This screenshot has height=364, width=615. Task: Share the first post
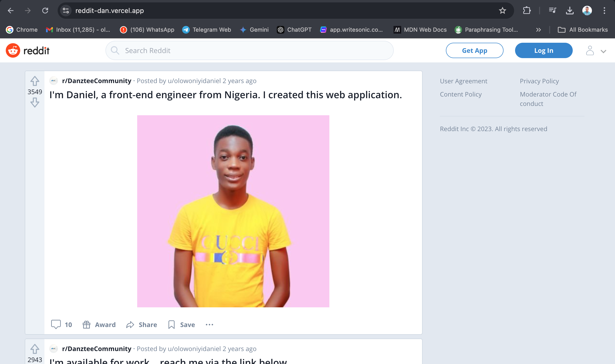(141, 325)
